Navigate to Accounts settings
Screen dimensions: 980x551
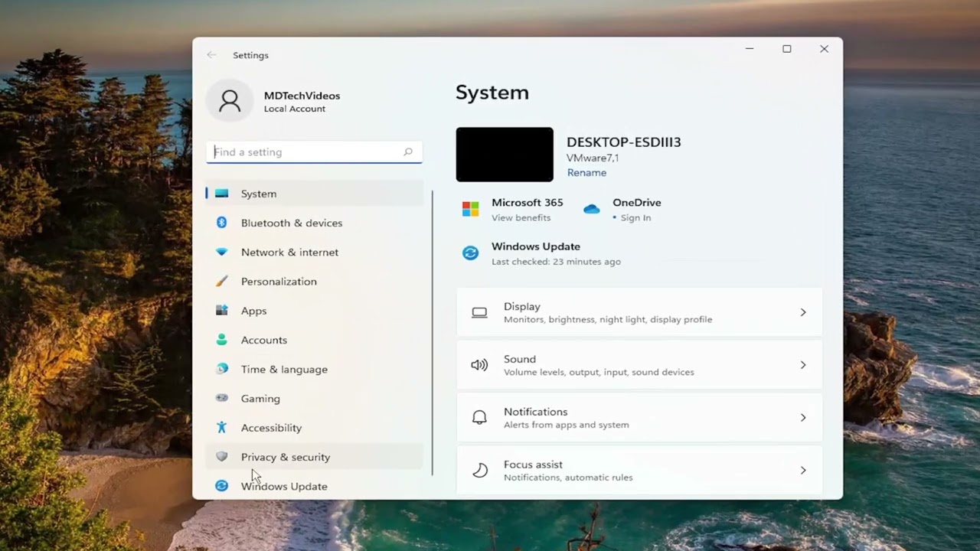click(314, 340)
